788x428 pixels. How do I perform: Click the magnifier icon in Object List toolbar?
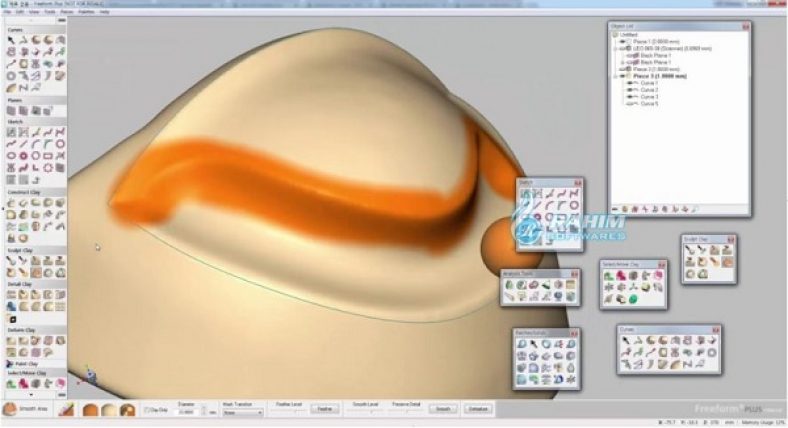[x=696, y=209]
